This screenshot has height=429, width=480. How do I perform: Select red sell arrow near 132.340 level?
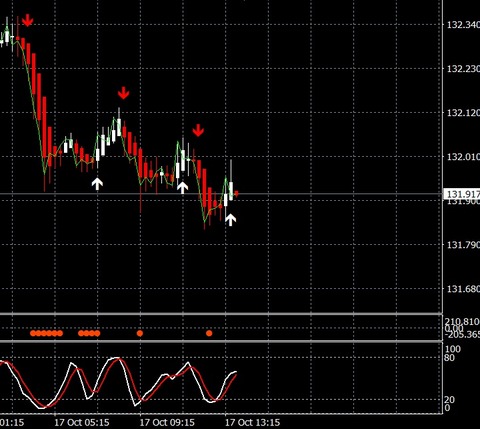point(28,21)
